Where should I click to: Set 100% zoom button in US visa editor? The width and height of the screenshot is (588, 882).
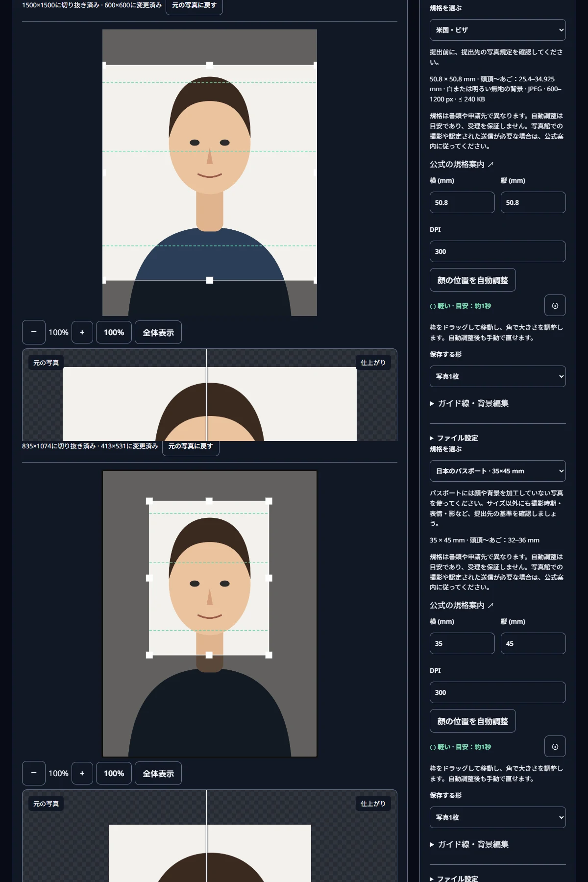pos(114,332)
